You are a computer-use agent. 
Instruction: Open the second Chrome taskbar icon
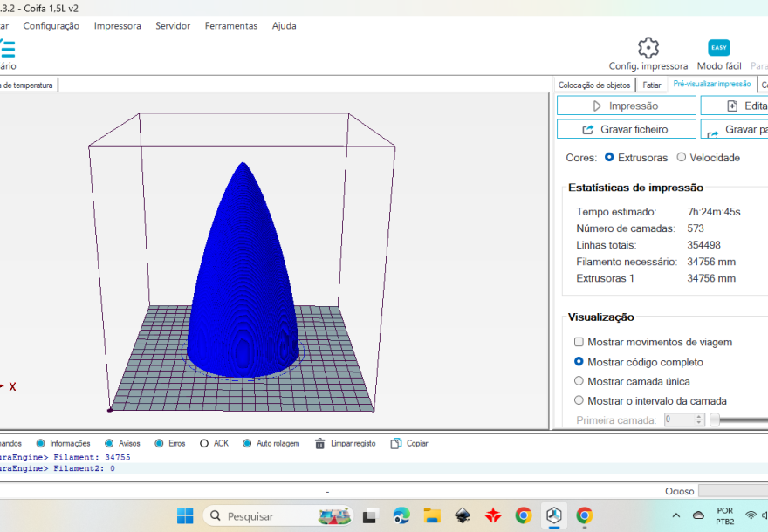click(585, 515)
